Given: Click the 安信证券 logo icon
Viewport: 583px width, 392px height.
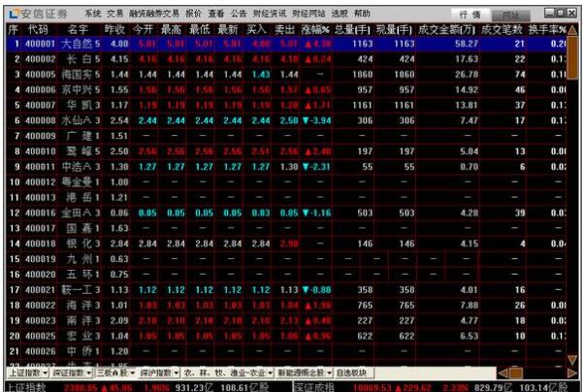Looking at the screenshot, I should click(x=14, y=15).
